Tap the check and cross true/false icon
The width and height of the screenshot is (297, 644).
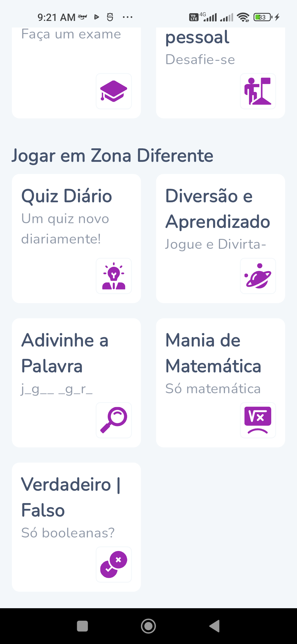pos(114,564)
